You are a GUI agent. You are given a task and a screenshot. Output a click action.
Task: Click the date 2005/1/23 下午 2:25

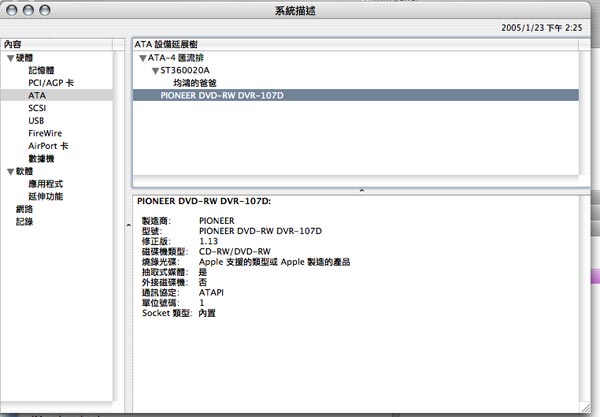point(541,28)
